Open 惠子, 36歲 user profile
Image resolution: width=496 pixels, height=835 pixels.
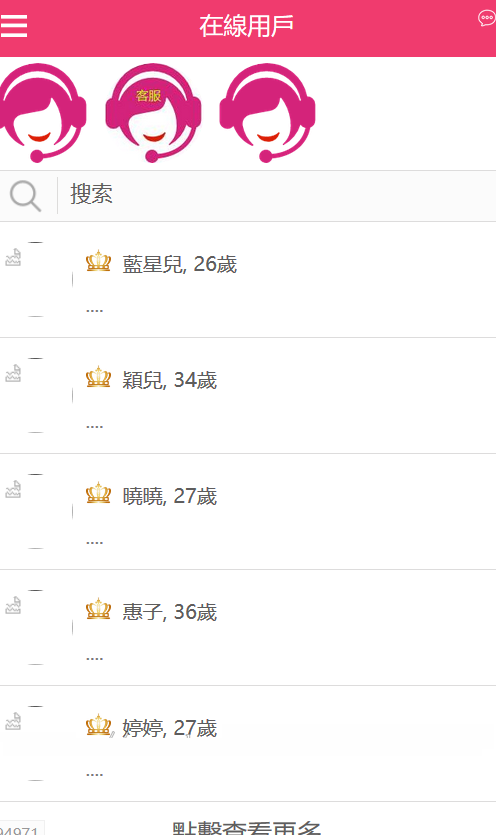pyautogui.click(x=248, y=627)
